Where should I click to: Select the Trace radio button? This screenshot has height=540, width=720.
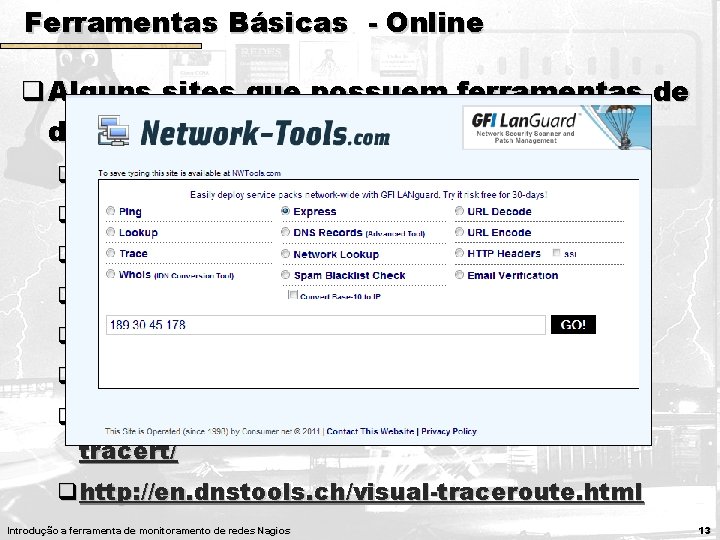click(x=111, y=253)
